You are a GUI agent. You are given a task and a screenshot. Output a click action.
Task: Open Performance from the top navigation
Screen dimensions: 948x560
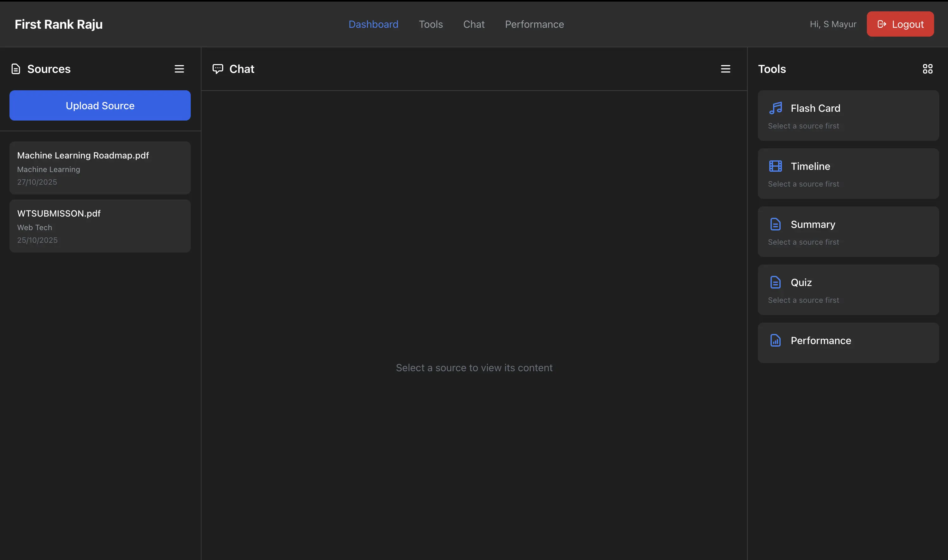coord(534,25)
